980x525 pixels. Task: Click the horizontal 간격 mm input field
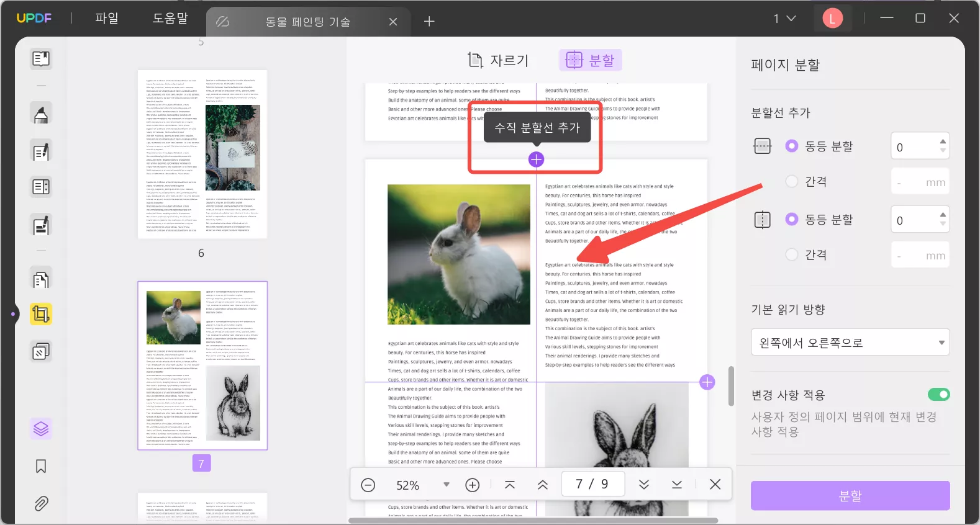(x=920, y=182)
